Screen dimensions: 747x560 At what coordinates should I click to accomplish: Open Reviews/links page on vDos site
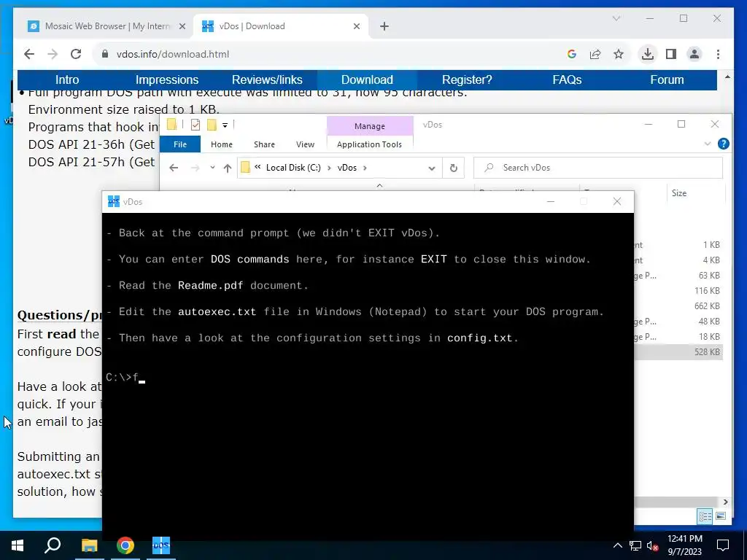[267, 80]
